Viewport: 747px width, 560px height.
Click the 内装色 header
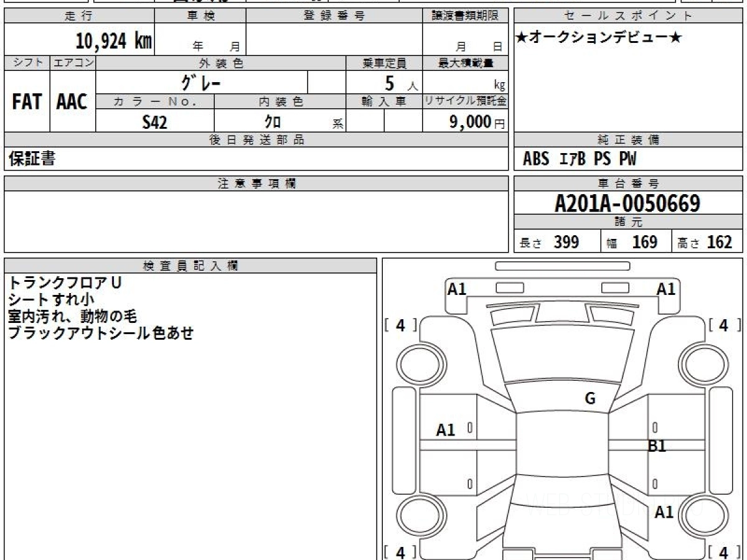(280, 101)
